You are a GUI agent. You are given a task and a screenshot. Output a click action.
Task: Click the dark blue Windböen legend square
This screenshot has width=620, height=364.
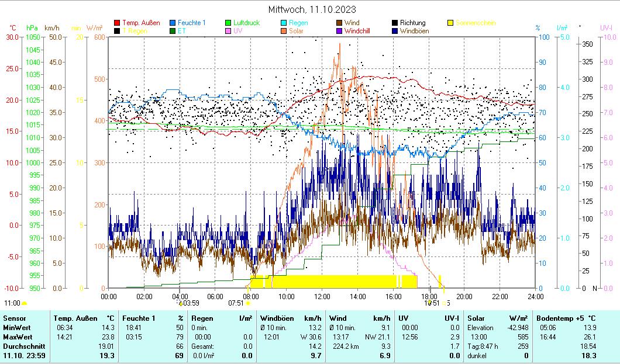coord(395,30)
